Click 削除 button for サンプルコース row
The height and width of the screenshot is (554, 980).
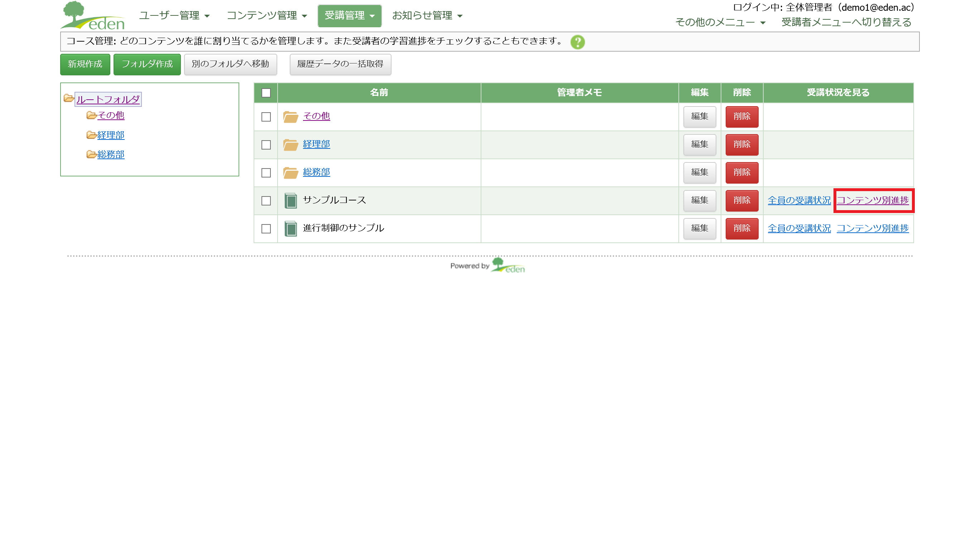point(741,201)
